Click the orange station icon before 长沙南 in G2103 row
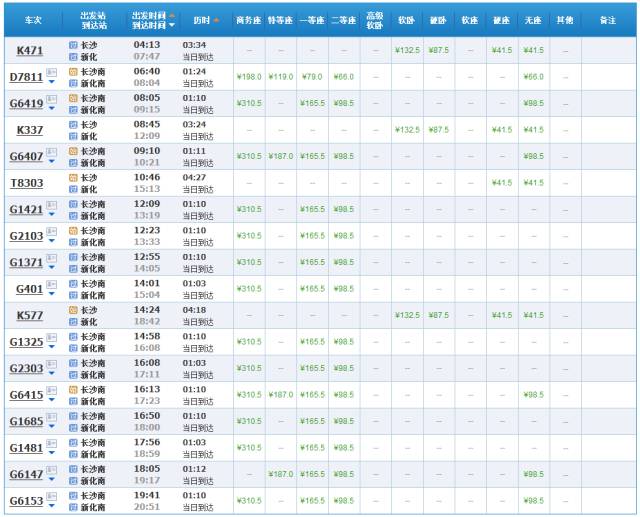The width and height of the screenshot is (640, 517). (x=73, y=231)
